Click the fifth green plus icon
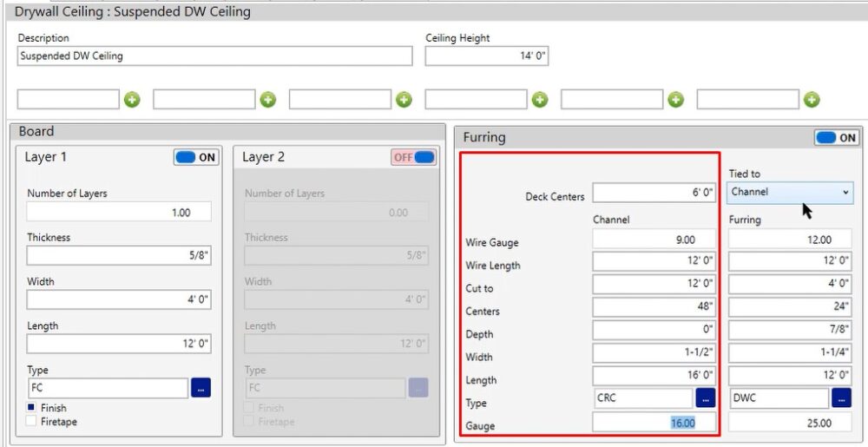This screenshot has height=447, width=868. click(x=676, y=100)
